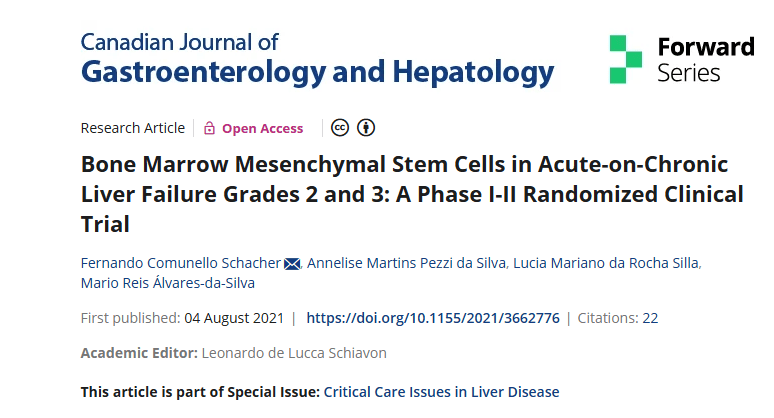Click the green Forward Series logo icon
This screenshot has width=774, height=418.
625,59
